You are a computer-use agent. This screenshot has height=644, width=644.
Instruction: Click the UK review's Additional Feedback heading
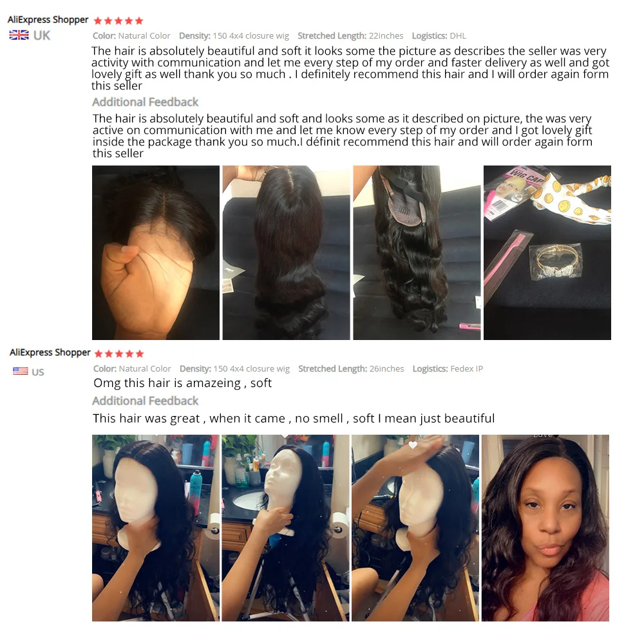[x=145, y=102]
